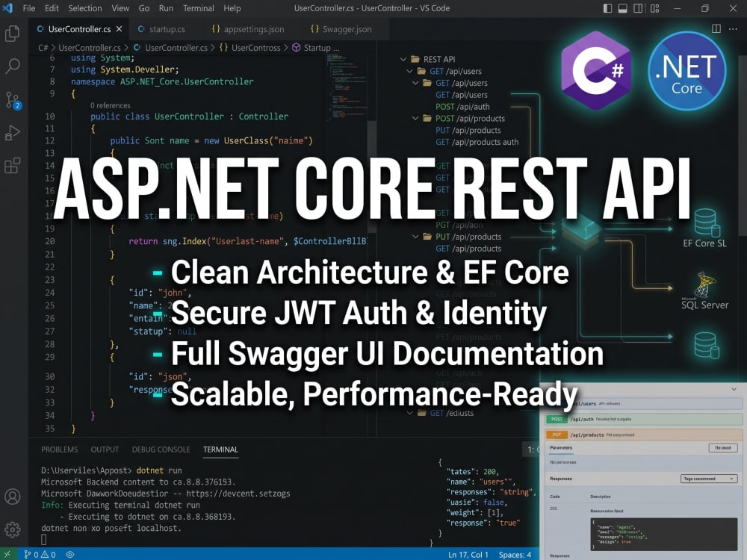
Task: Click the folder icon next to REST API
Action: pos(415,59)
